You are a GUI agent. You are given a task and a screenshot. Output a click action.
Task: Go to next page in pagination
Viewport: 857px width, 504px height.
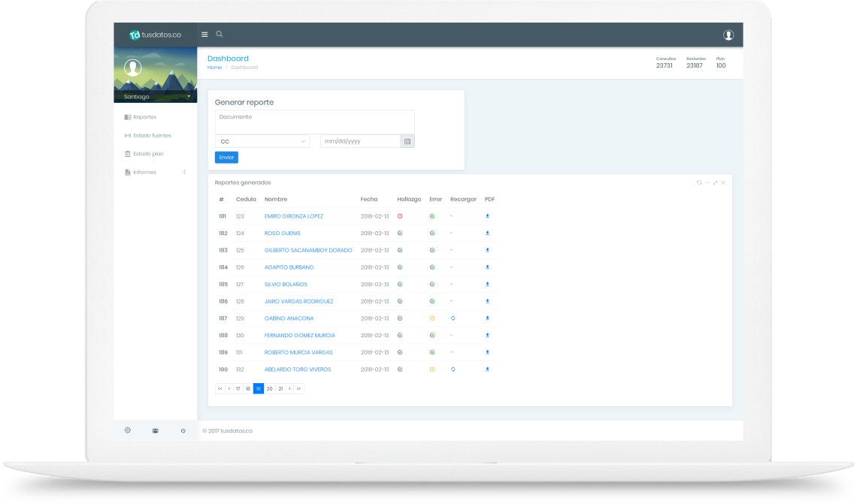[x=289, y=389]
